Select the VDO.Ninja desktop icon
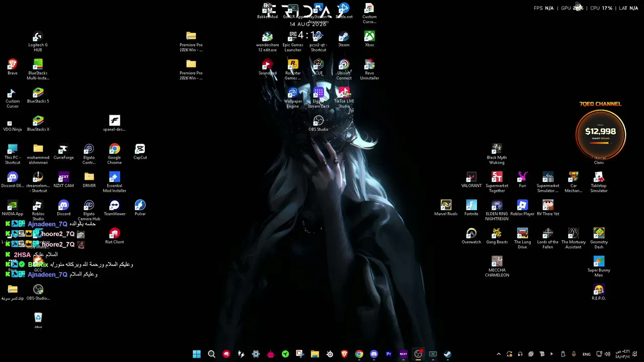 pyautogui.click(x=12, y=124)
